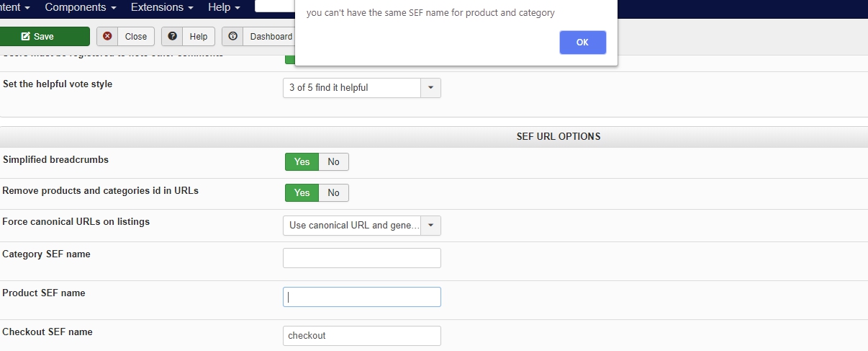The height and width of the screenshot is (351, 868).
Task: Click the Close toolbar button label
Action: (x=135, y=37)
